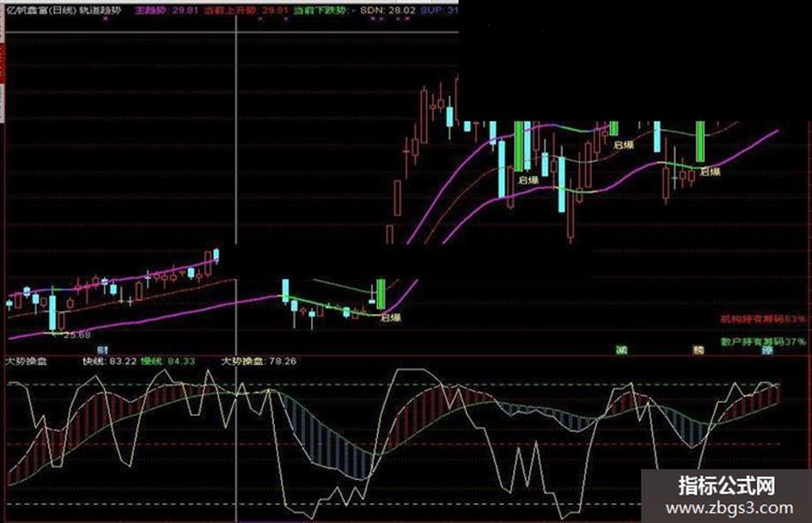Click the cyan event marker on the date axis
Screen dimensions: 812x523
[x=767, y=350]
